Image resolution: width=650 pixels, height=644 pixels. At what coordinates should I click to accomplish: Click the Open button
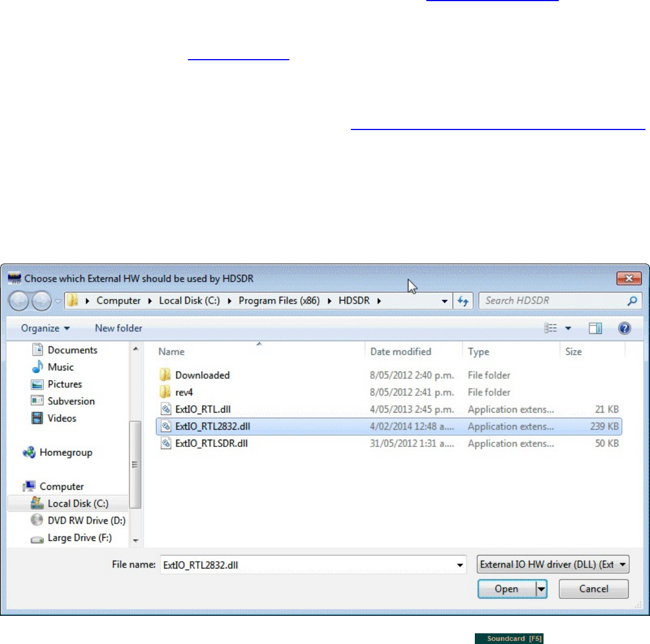click(x=506, y=589)
